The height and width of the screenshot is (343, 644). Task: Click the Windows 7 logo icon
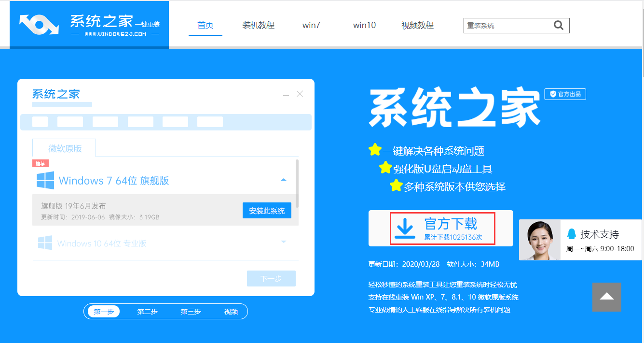point(45,180)
